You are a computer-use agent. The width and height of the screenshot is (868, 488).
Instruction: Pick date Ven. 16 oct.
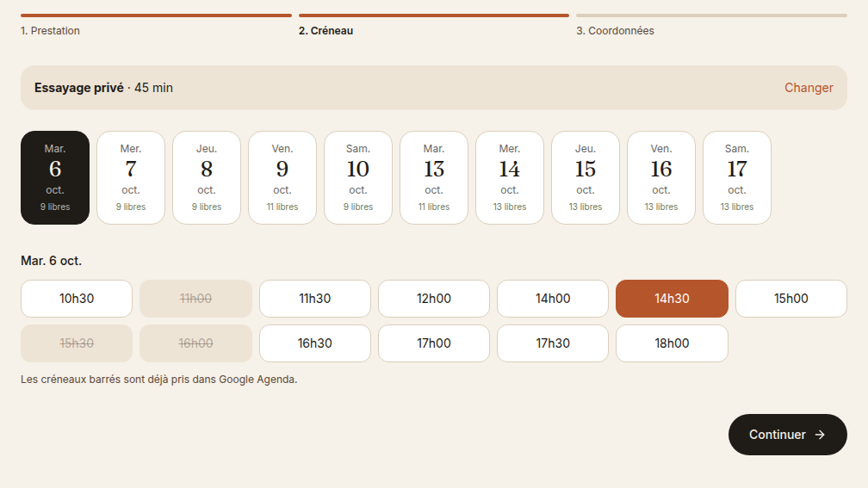(661, 177)
